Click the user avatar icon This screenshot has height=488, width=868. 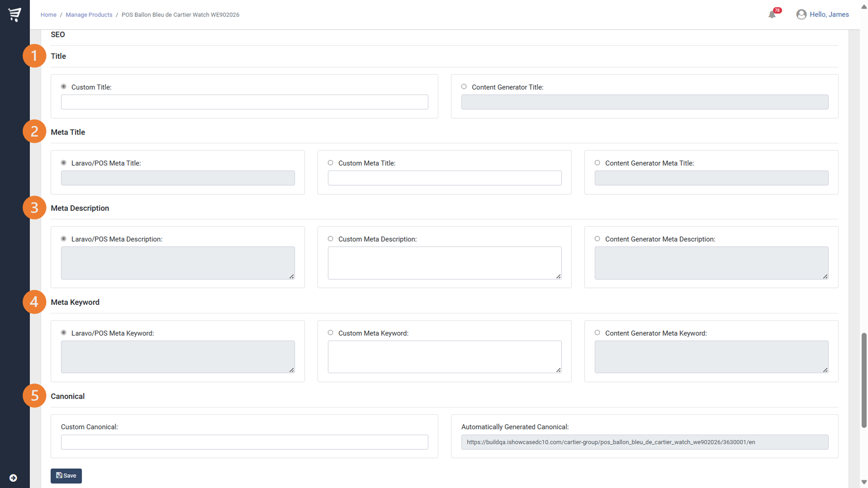[801, 14]
